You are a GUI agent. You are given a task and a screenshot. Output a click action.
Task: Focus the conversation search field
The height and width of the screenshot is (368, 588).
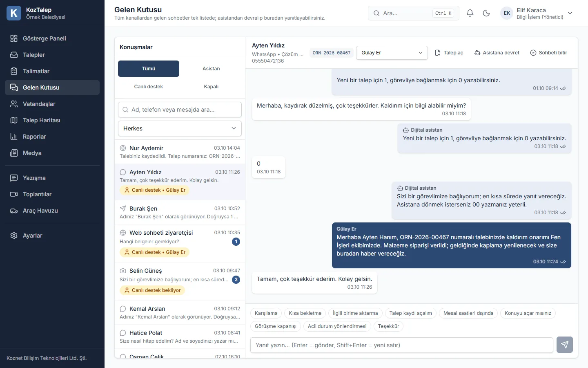point(180,110)
